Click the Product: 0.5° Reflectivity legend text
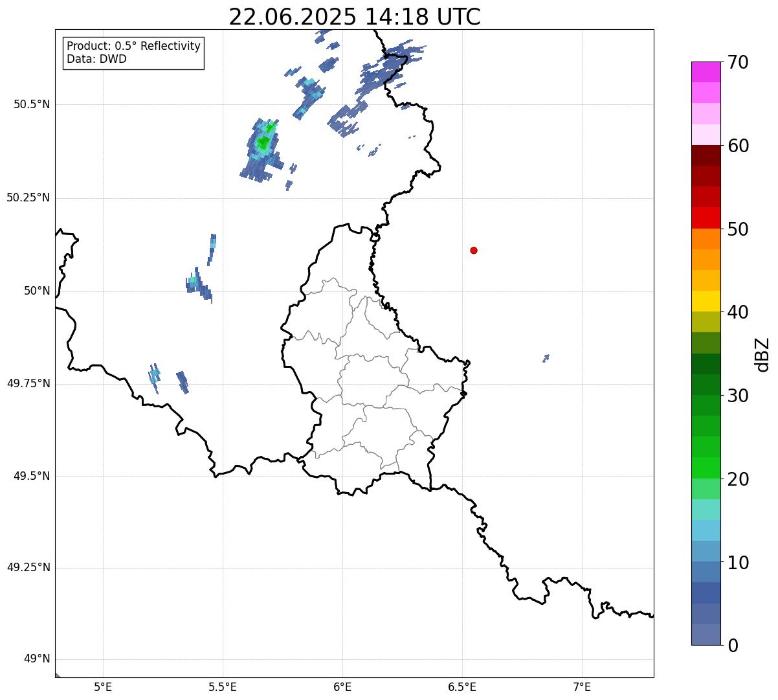 coord(134,47)
